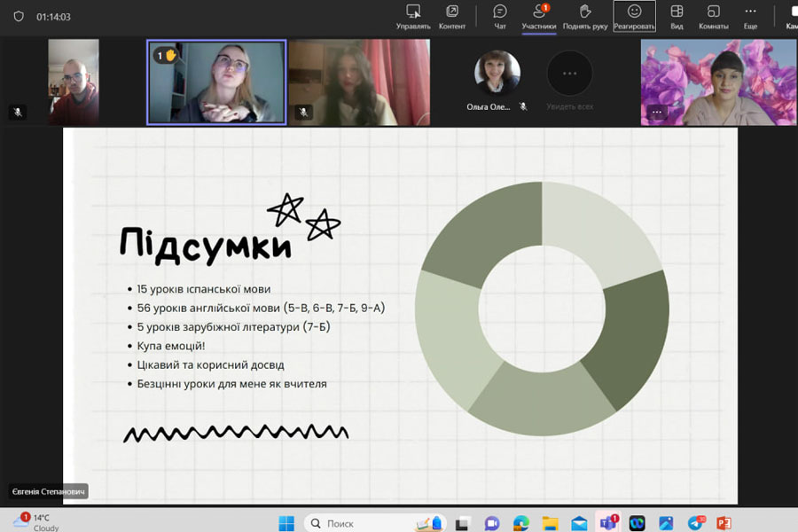Click the Windows taskbar search field Поиск
Viewport: 798px width, 532px height.
click(355, 523)
